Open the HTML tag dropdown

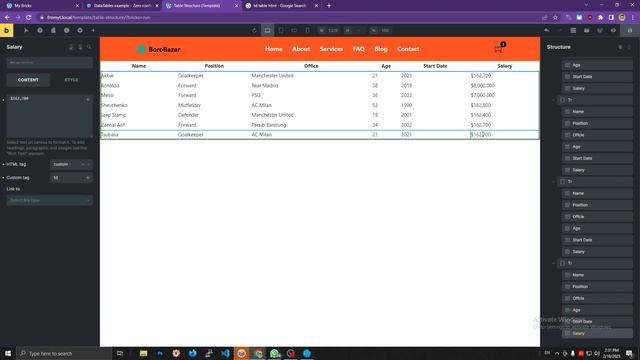tap(71, 164)
